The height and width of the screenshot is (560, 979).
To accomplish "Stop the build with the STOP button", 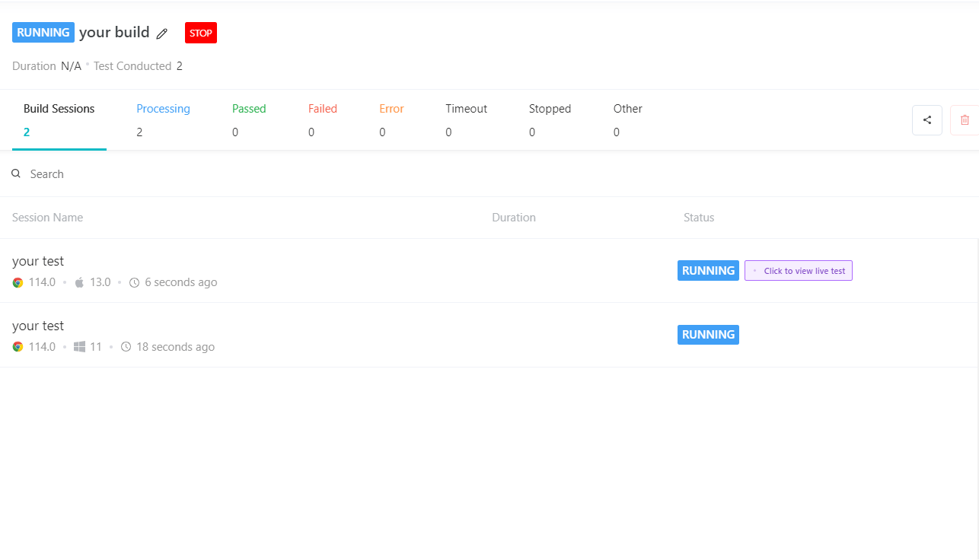I will [x=200, y=33].
